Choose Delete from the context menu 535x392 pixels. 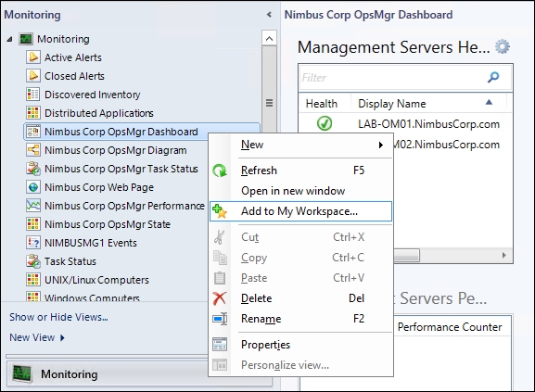301,298
